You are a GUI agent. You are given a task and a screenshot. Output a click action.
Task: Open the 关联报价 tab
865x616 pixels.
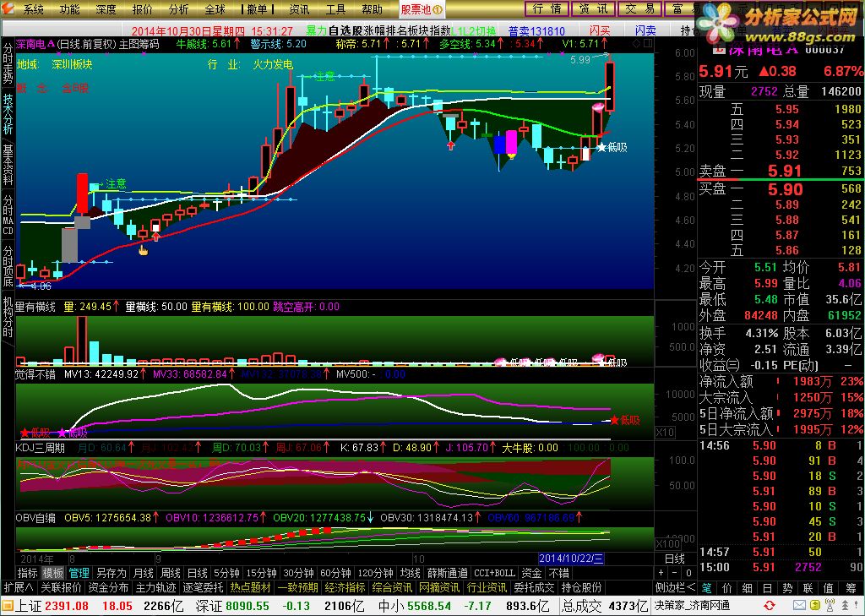click(61, 588)
